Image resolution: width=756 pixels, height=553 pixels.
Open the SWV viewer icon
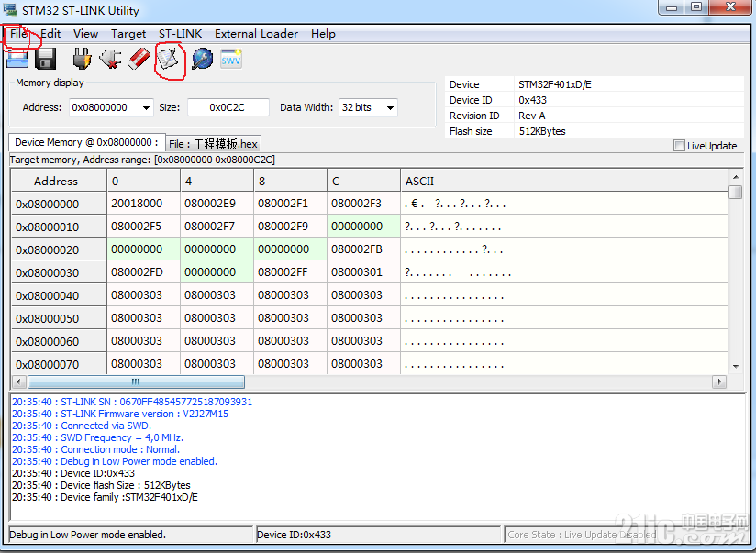231,59
